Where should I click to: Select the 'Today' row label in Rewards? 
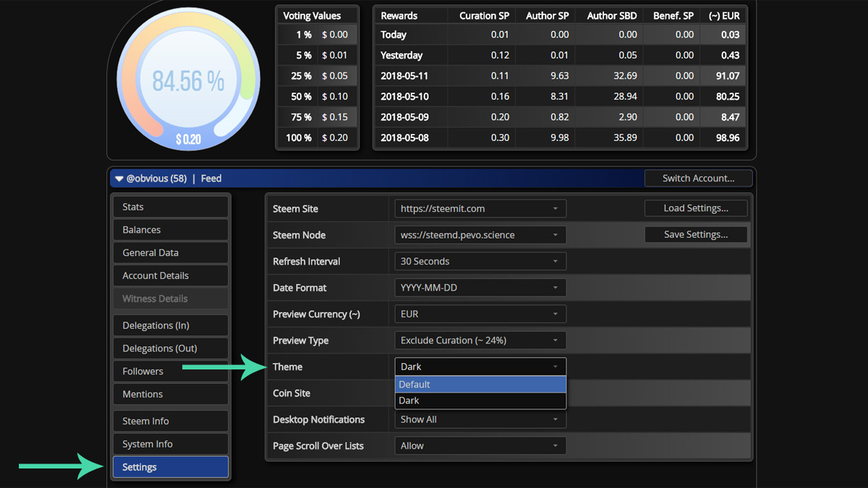(x=393, y=35)
